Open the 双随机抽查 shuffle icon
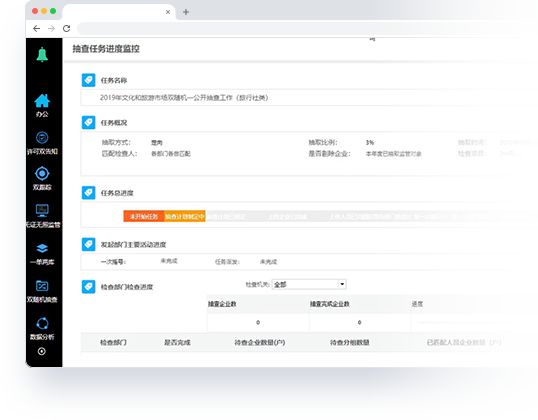 pyautogui.click(x=42, y=286)
